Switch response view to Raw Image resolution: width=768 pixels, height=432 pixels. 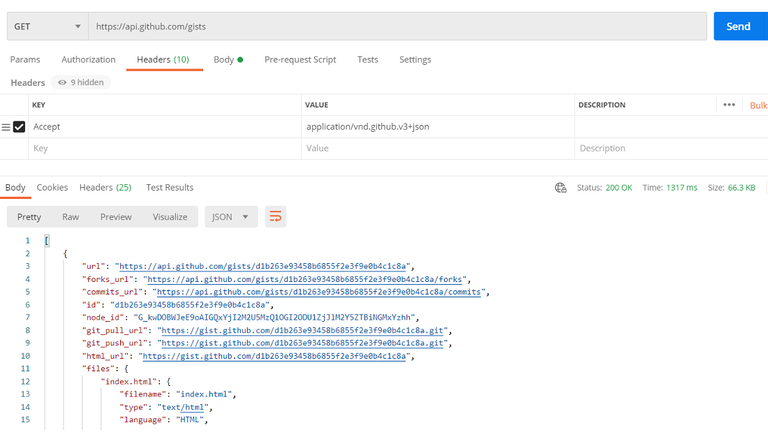(70, 217)
